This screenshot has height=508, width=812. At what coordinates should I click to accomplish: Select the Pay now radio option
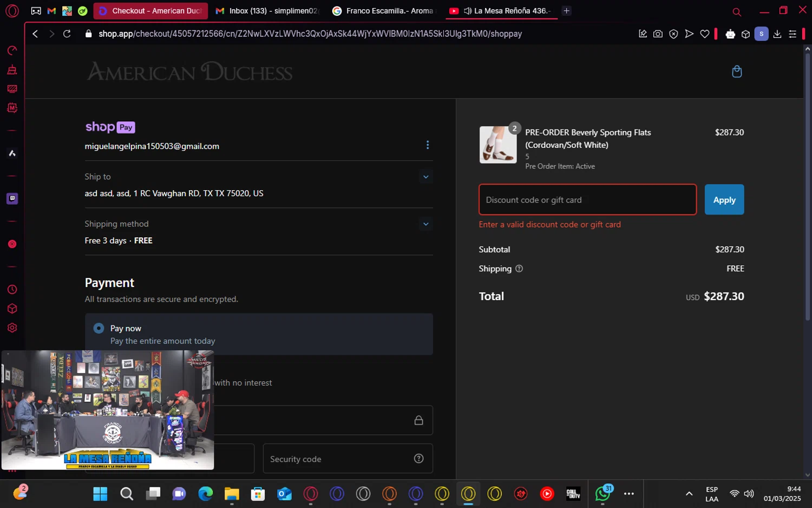click(99, 328)
